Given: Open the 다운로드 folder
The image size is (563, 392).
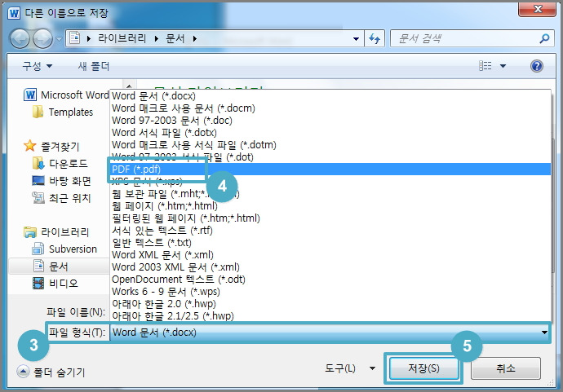Looking at the screenshot, I should [60, 164].
